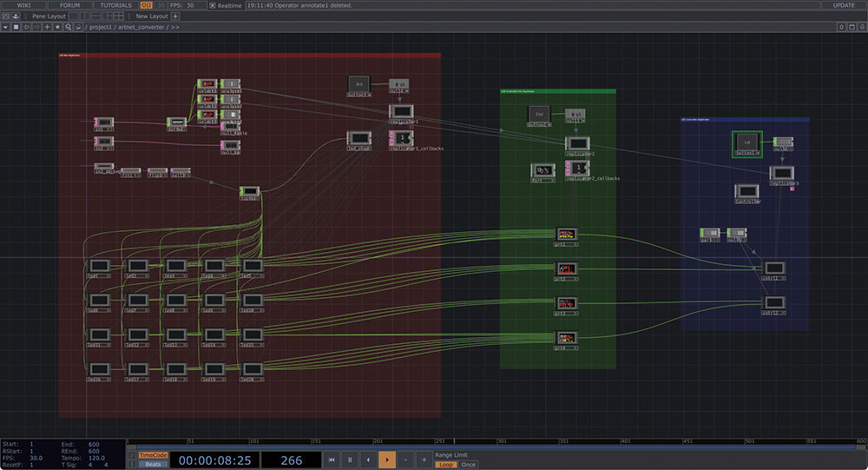This screenshot has width=868, height=470.
Task: Switch range limit to Once
Action: tap(469, 465)
